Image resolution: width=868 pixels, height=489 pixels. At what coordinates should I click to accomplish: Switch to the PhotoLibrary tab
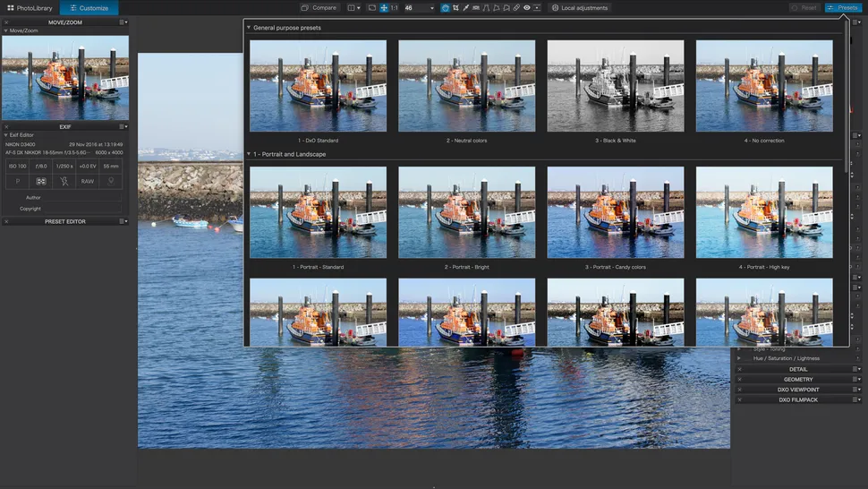(30, 8)
